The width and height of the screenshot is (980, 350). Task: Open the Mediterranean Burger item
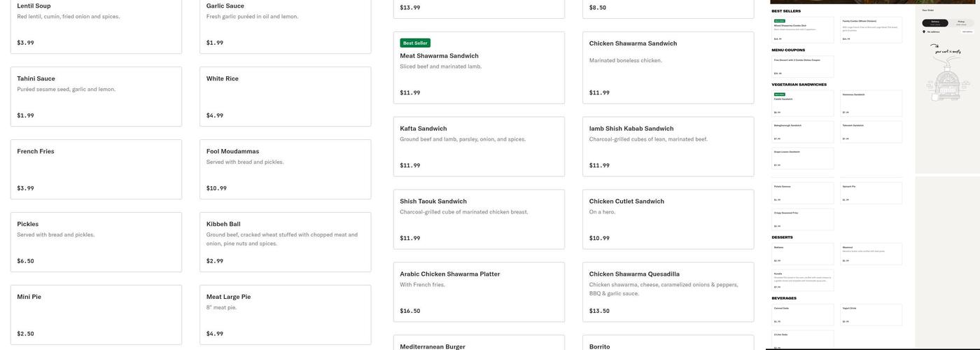479,344
